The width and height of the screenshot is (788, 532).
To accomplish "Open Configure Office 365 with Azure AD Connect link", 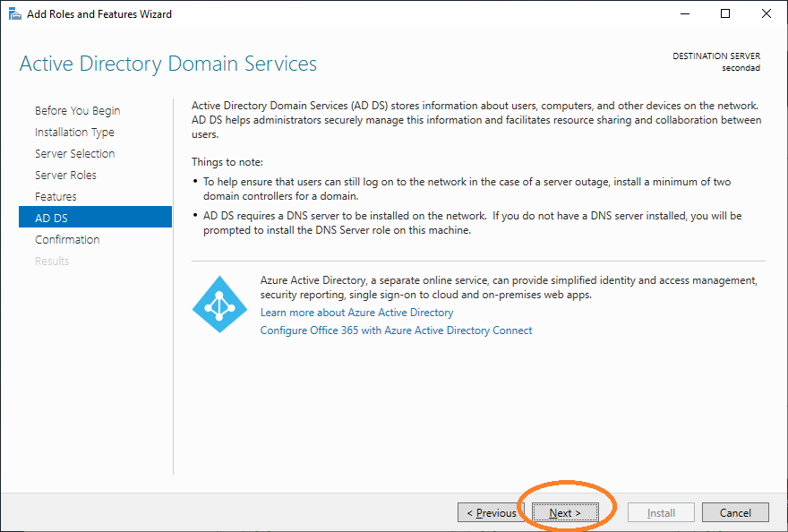I will (x=396, y=330).
